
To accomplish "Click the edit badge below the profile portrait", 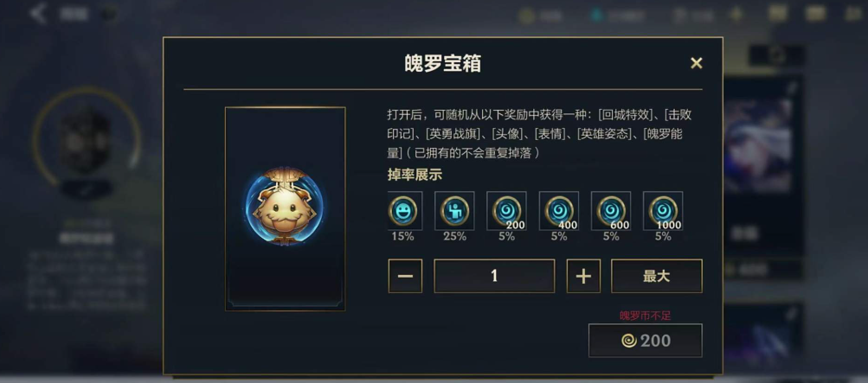I will [87, 189].
